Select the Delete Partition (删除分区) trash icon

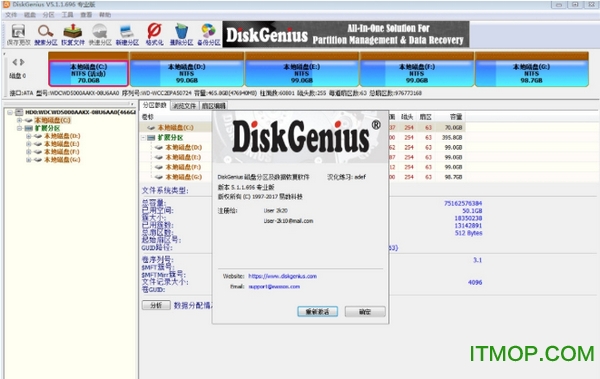point(181,34)
